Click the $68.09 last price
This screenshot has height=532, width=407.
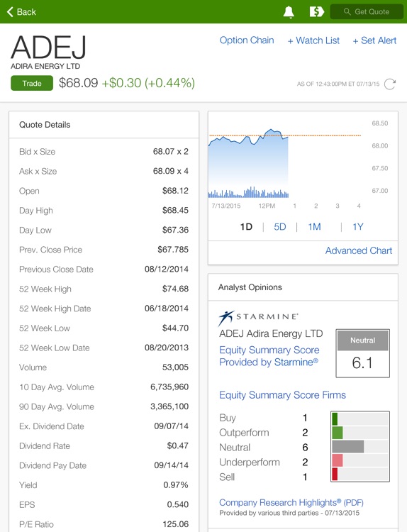click(78, 83)
